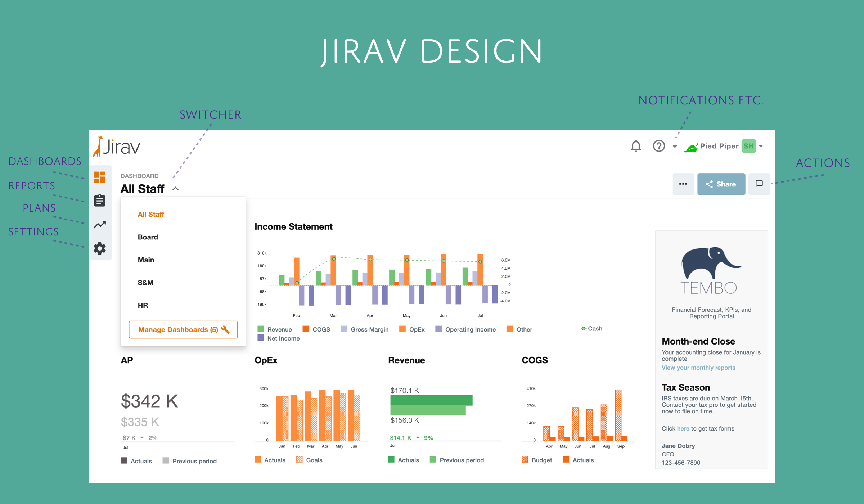Select the S&M dashboard
This screenshot has width=864, height=504.
[x=145, y=282]
